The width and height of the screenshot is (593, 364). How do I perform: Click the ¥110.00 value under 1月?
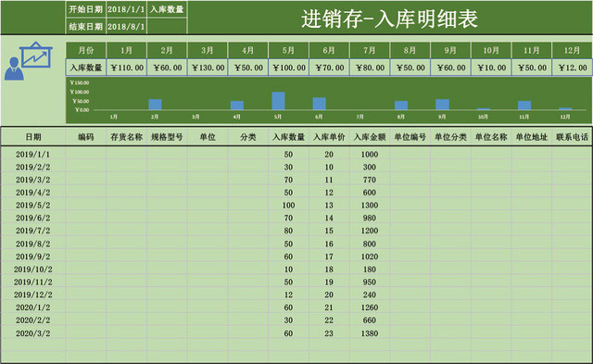pos(126,68)
